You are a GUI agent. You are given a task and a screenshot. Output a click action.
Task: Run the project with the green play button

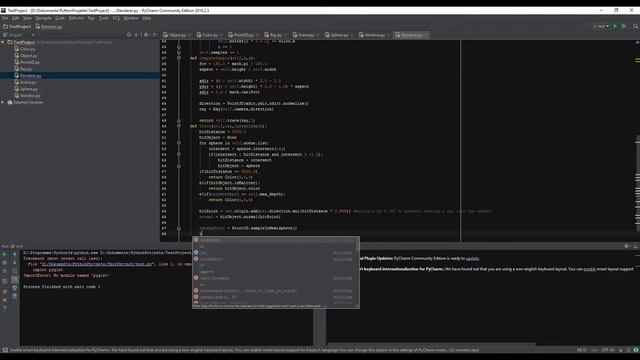[615, 26]
